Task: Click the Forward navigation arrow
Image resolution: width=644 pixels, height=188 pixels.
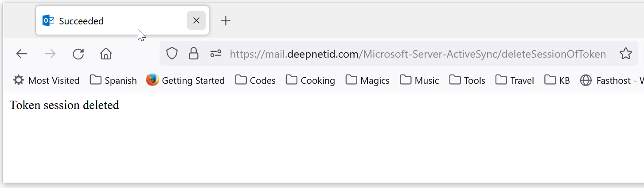Action: click(50, 54)
